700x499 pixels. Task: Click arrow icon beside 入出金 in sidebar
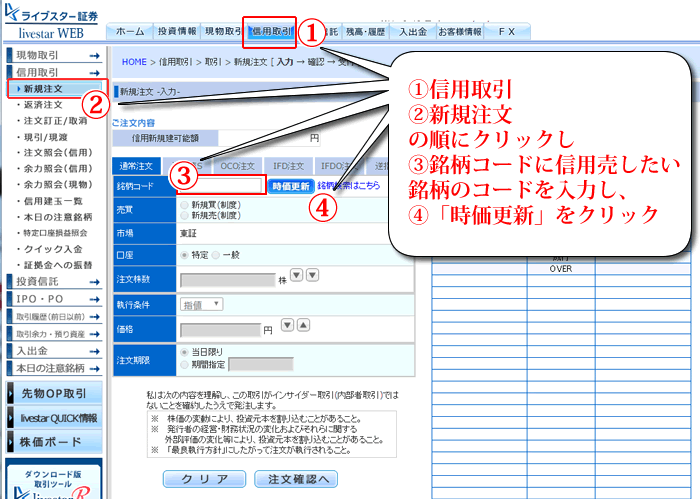[x=95, y=351]
